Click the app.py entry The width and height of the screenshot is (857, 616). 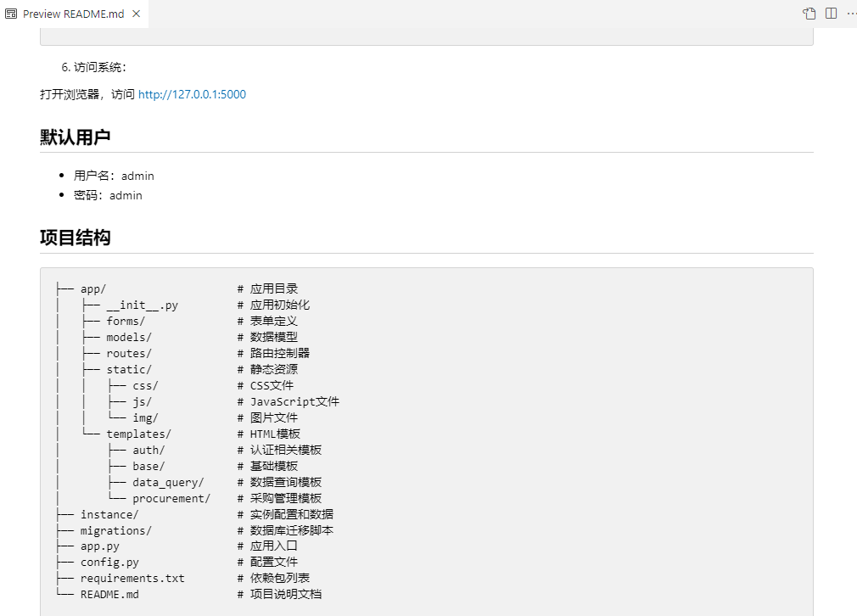pyautogui.click(x=99, y=546)
